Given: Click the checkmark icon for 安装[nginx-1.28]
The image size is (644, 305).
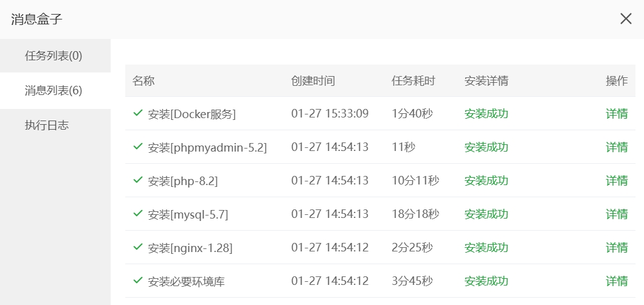Looking at the screenshot, I should [x=138, y=247].
